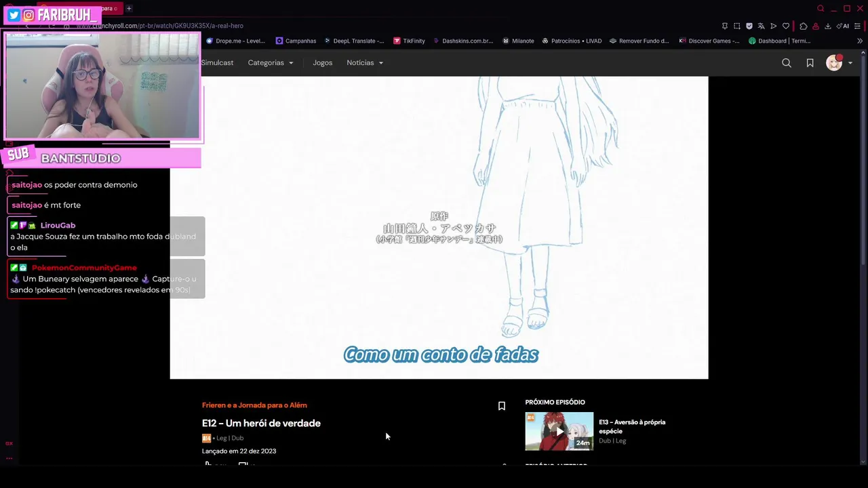The height and width of the screenshot is (488, 868).
Task: Click the Frieren e a Jornada para o Além link
Action: [254, 405]
